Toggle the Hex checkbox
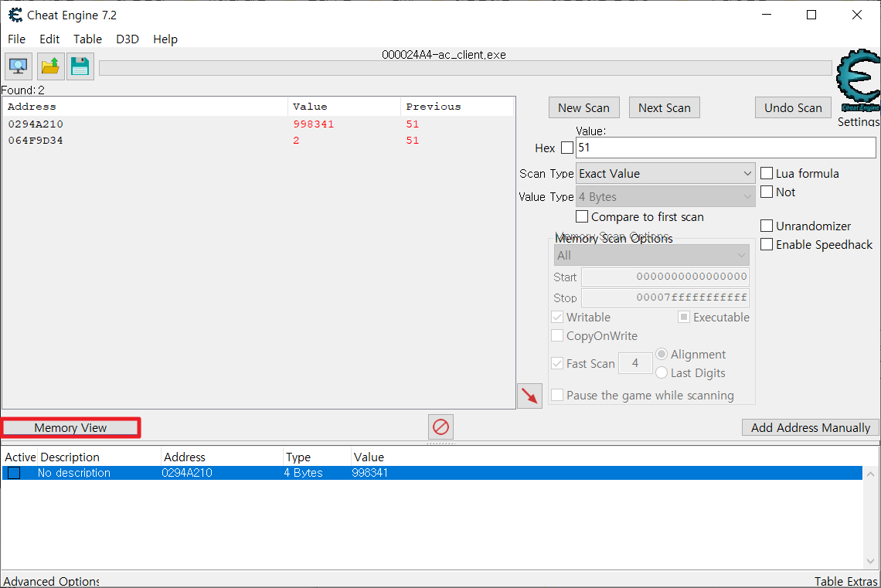 point(567,148)
